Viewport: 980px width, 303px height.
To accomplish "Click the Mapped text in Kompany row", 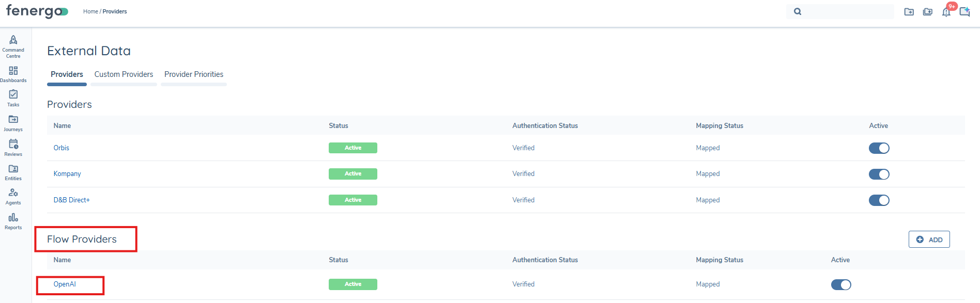I will coord(708,173).
